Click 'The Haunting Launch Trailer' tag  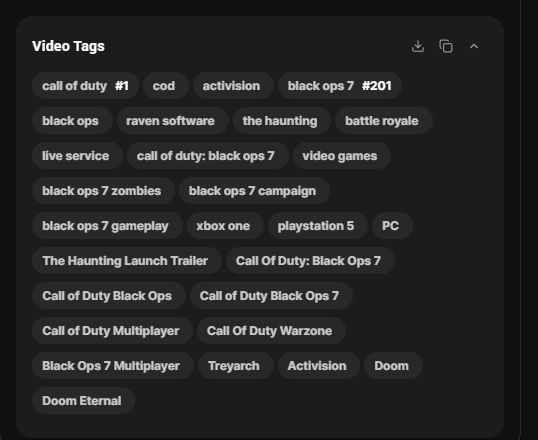tap(127, 261)
